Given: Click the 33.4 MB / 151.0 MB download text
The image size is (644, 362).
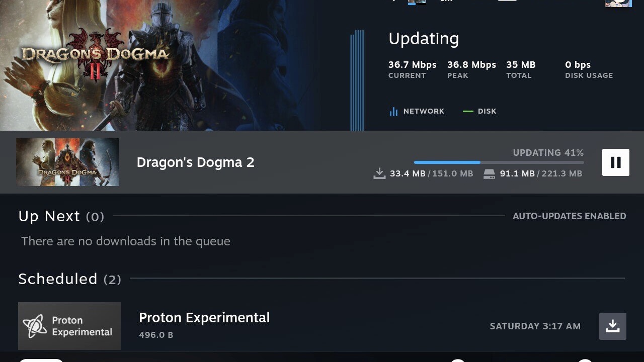Looking at the screenshot, I should pos(432,174).
